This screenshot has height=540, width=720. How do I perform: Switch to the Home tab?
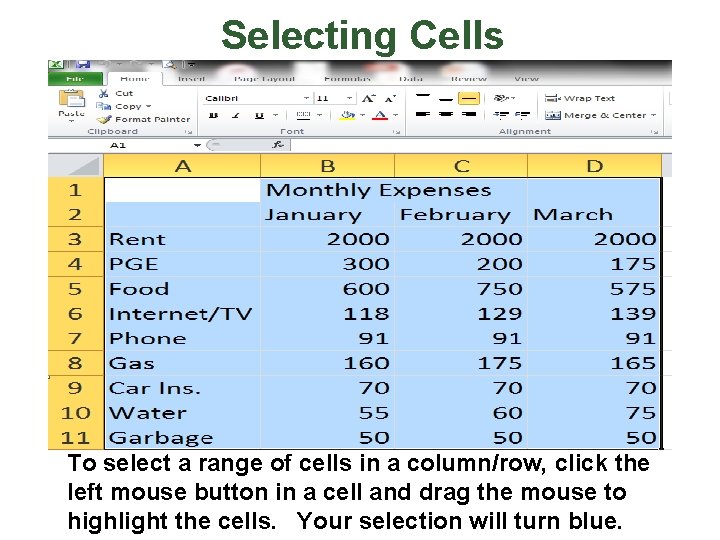135,79
